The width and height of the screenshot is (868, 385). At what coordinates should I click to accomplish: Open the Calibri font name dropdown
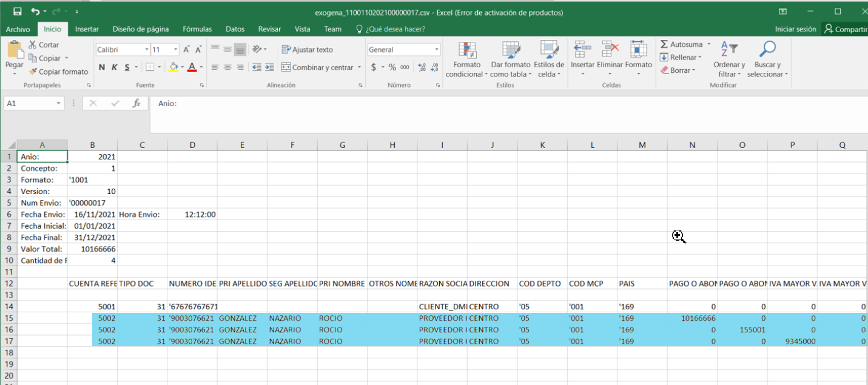146,50
